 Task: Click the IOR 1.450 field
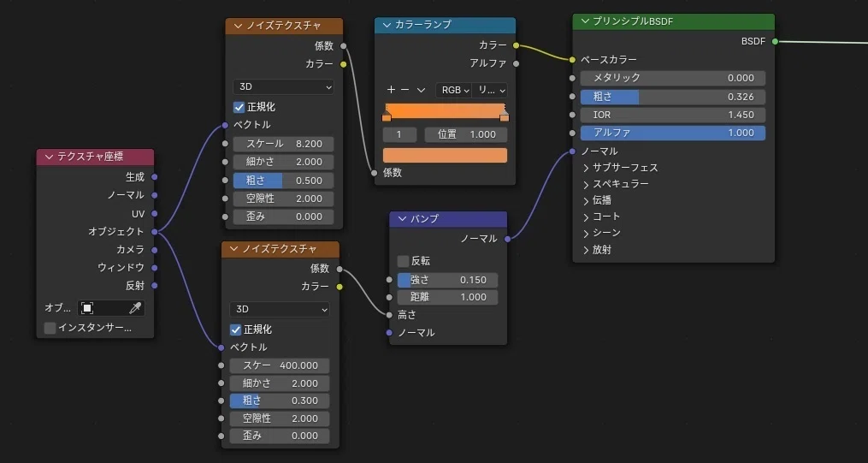(x=672, y=115)
